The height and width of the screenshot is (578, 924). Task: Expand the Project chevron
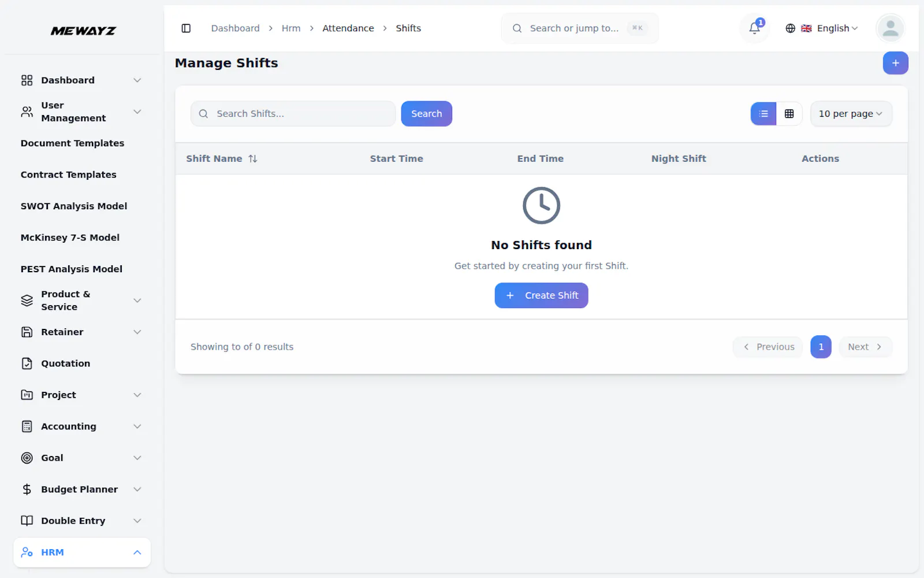(x=137, y=395)
